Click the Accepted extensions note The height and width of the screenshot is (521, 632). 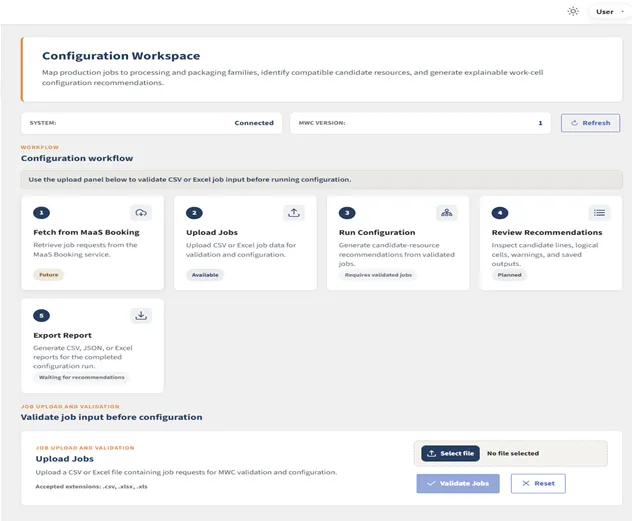(91, 486)
